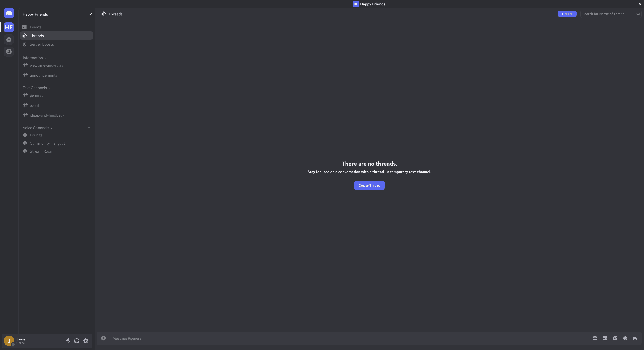
Task: Open the sticker picker icon
Action: 615,338
